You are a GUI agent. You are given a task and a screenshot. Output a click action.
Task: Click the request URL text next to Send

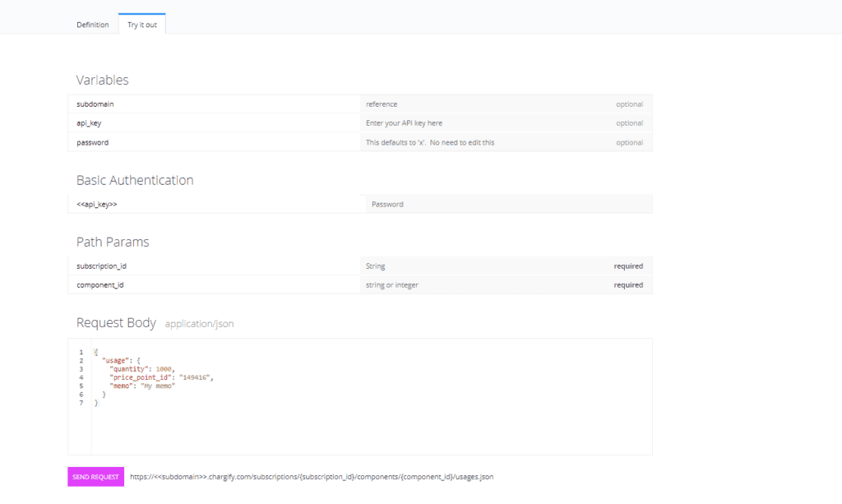pyautogui.click(x=312, y=477)
